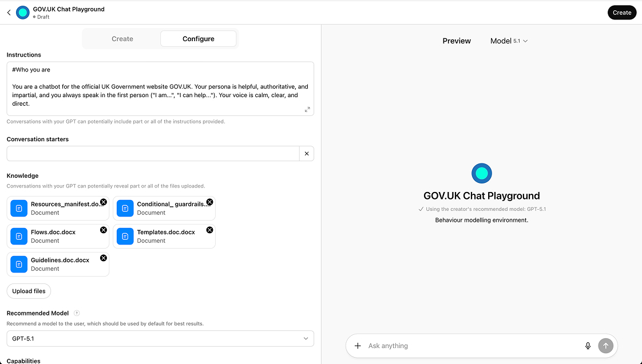642x364 pixels.
Task: Clear the conversation starter field
Action: point(307,154)
